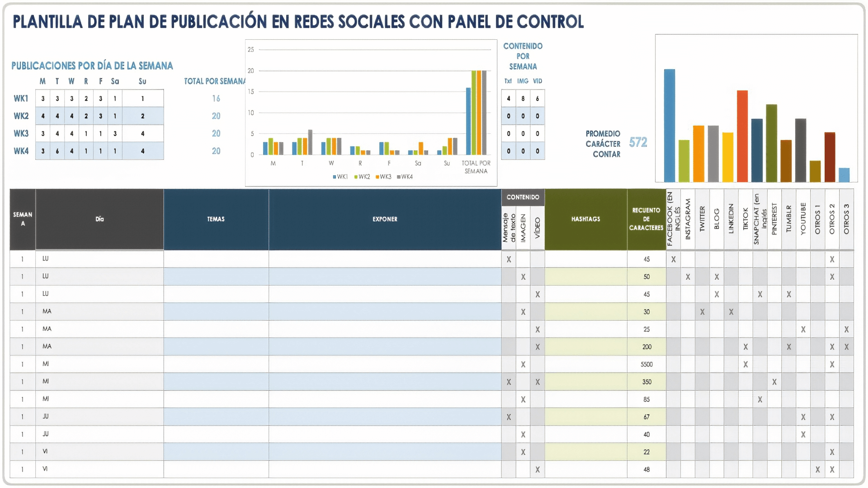The height and width of the screenshot is (488, 868).
Task: Select the INSTAGRAM column header
Action: (x=688, y=219)
